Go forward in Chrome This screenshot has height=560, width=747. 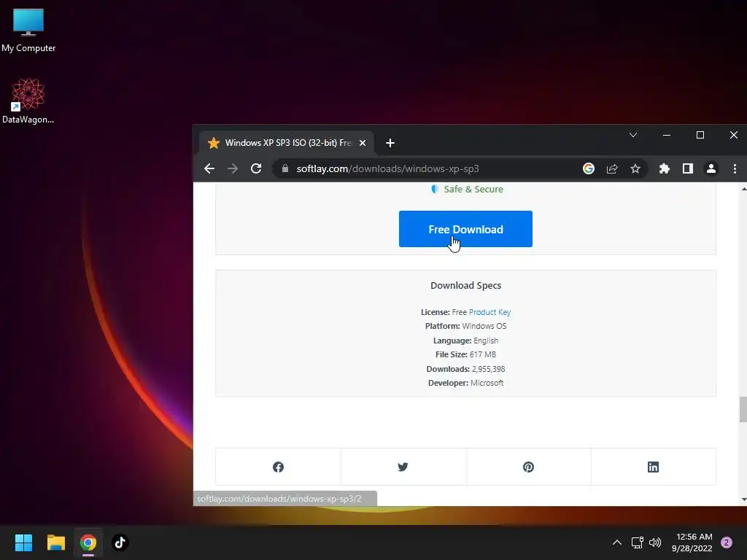coord(233,168)
